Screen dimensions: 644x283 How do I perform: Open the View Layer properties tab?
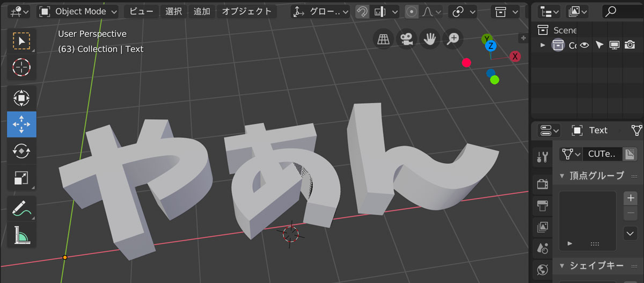[543, 227]
